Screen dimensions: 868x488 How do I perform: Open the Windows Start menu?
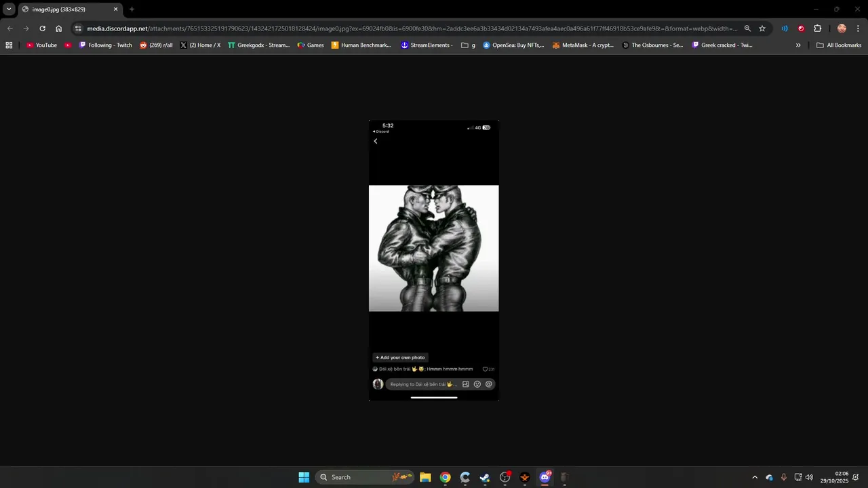[304, 477]
